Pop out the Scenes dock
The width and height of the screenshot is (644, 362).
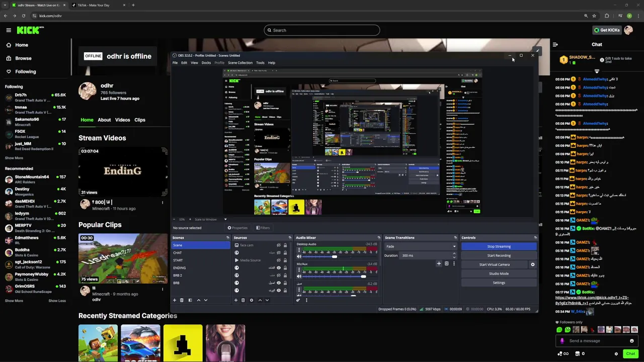click(228, 238)
